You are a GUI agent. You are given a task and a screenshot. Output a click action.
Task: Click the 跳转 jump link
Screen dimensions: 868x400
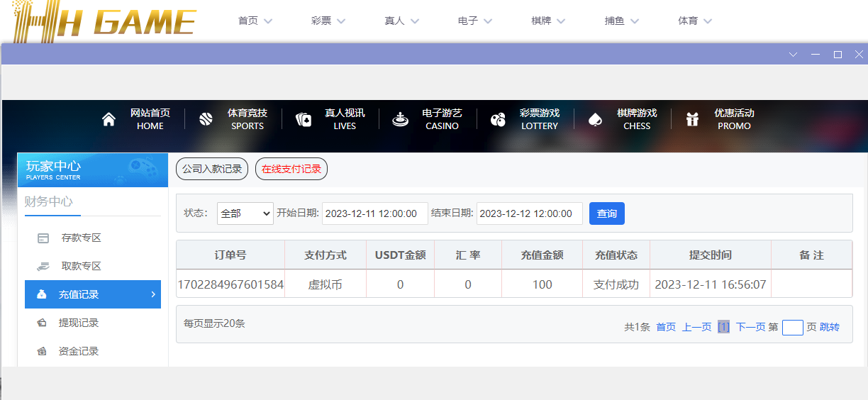tap(830, 327)
